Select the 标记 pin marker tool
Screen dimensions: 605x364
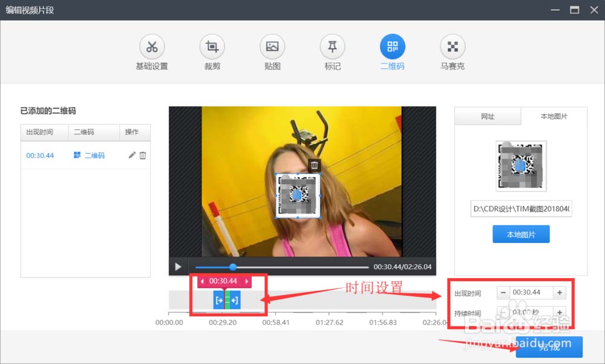tap(332, 47)
